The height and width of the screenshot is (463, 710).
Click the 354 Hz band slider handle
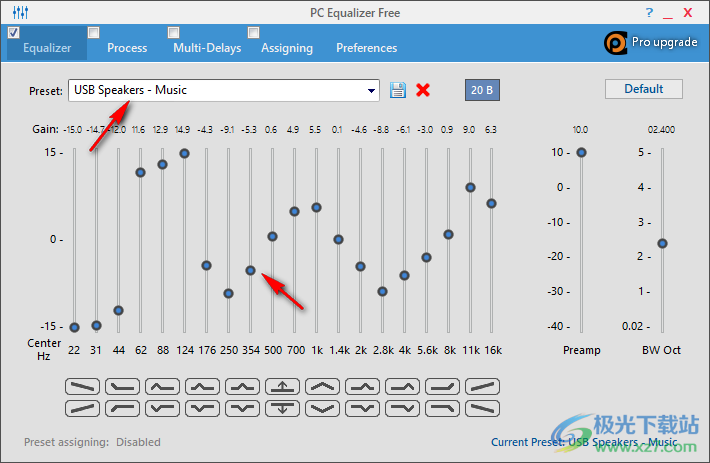250,270
